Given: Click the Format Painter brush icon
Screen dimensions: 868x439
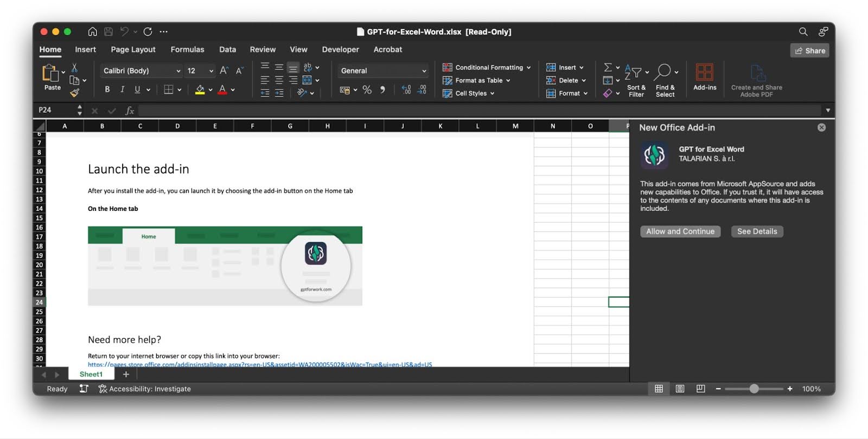Looking at the screenshot, I should 75,93.
